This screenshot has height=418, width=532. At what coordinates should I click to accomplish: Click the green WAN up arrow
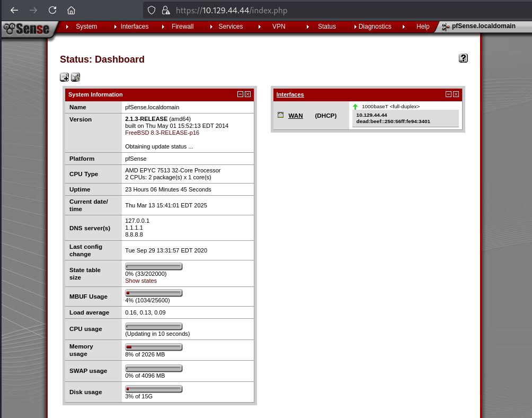coord(355,107)
